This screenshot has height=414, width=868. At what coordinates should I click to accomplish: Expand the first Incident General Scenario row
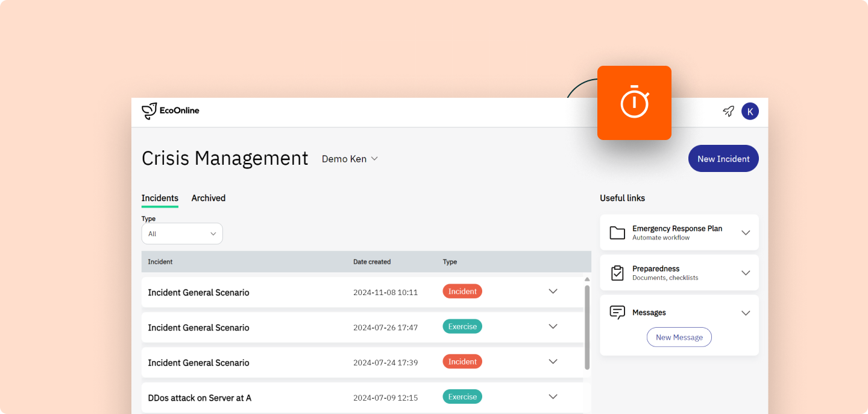tap(553, 291)
